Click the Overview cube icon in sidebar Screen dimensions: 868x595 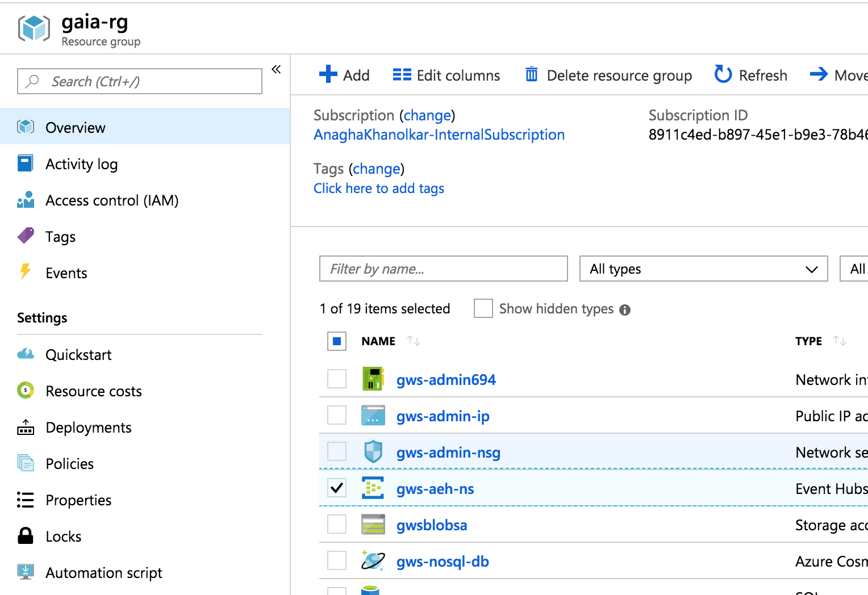click(x=26, y=127)
